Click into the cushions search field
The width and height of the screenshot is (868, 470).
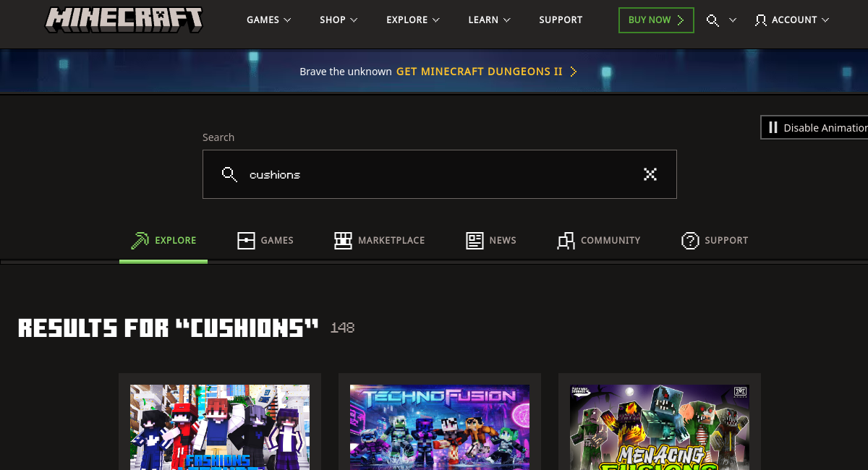coord(440,174)
